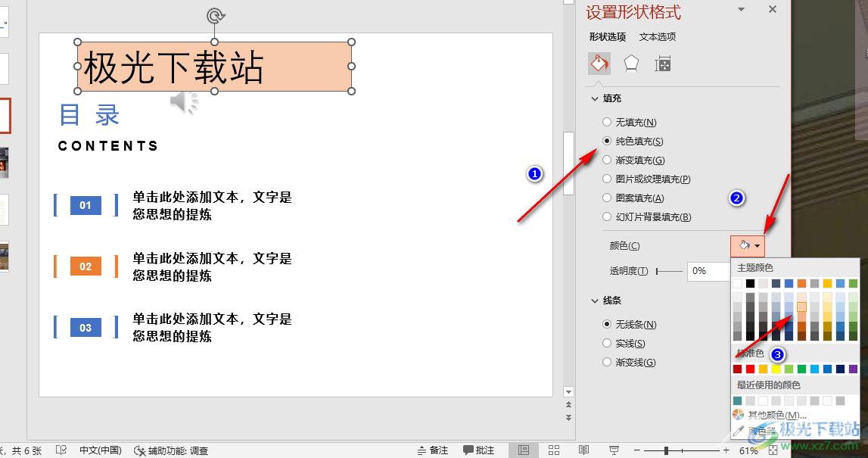This screenshot has height=458, width=868.
Task: Pick theme color black swatch
Action: [x=750, y=284]
